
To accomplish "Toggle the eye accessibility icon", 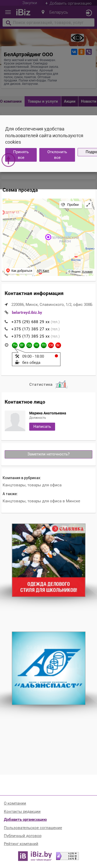I will (x=77, y=38).
